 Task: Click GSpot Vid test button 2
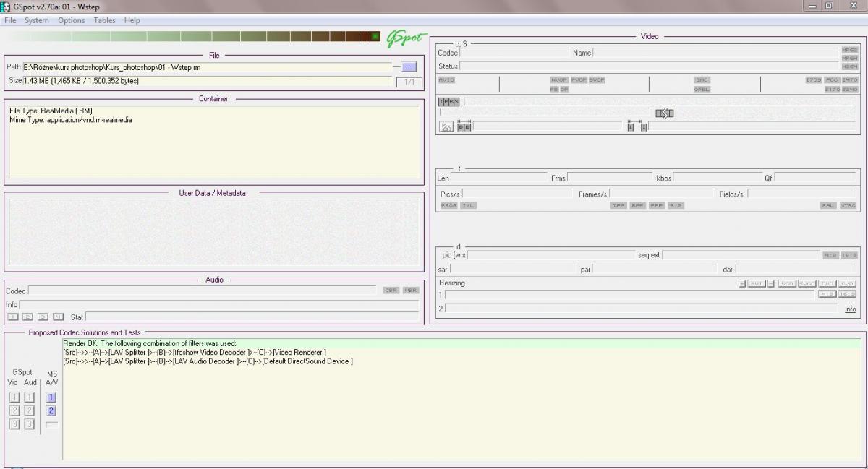[x=14, y=410]
